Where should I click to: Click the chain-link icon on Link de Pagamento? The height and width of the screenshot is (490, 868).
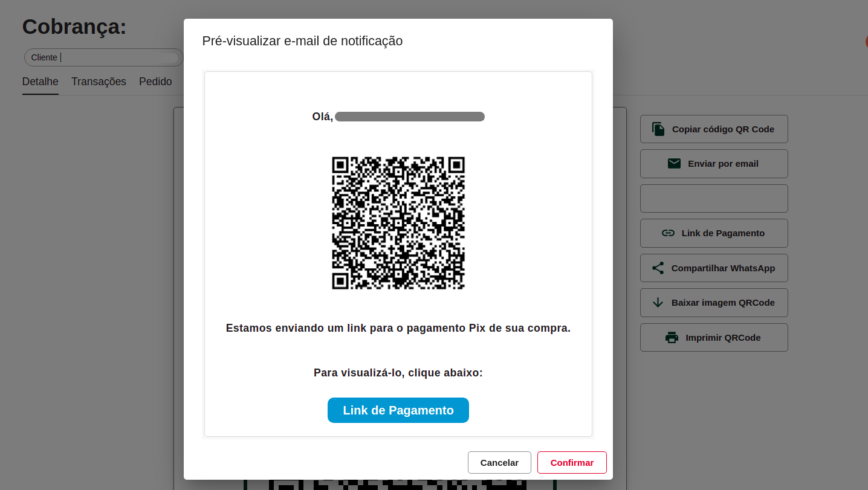tap(667, 233)
